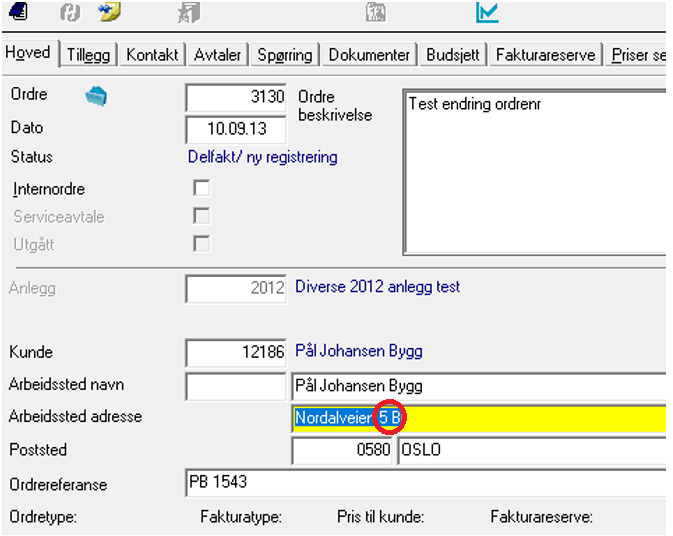Click the blue customer name Pål Johansen Bygg

(359, 351)
